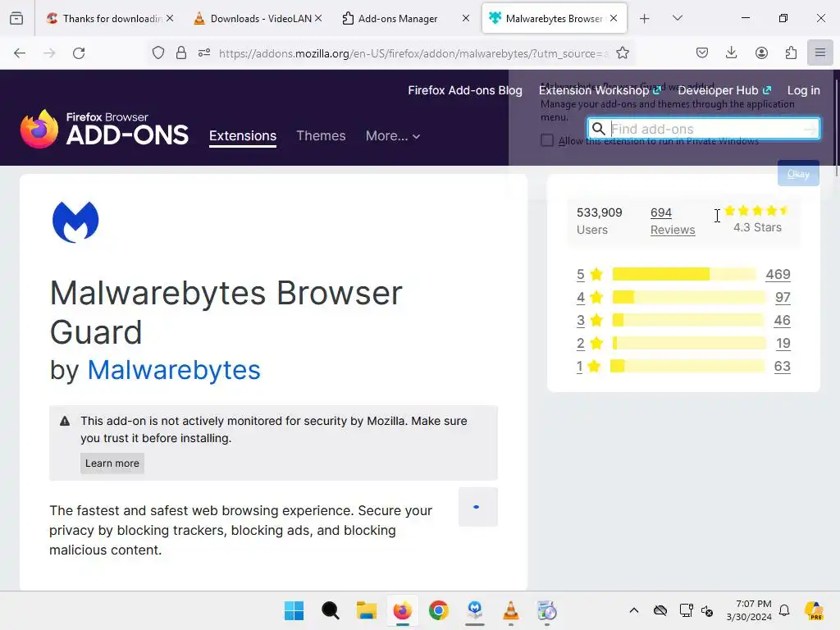This screenshot has width=840, height=630.
Task: Open the Malwarebytes author link
Action: (174, 370)
